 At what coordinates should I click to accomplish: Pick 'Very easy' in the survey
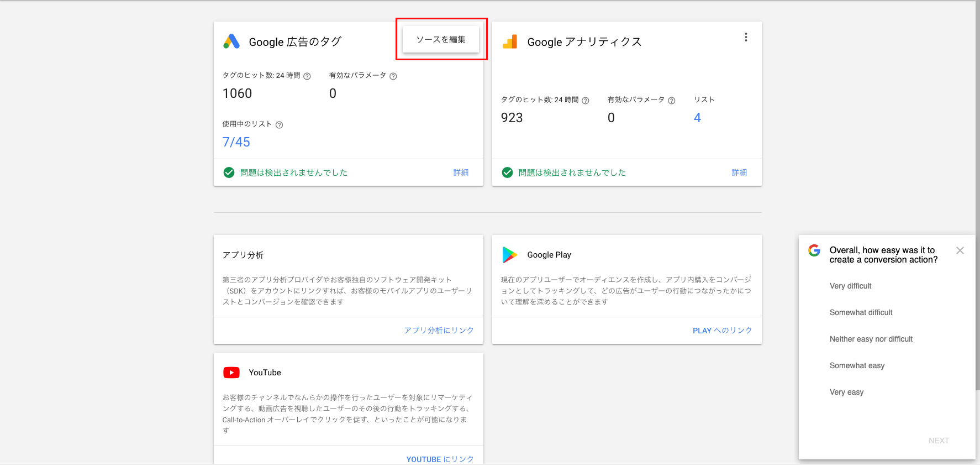point(846,392)
